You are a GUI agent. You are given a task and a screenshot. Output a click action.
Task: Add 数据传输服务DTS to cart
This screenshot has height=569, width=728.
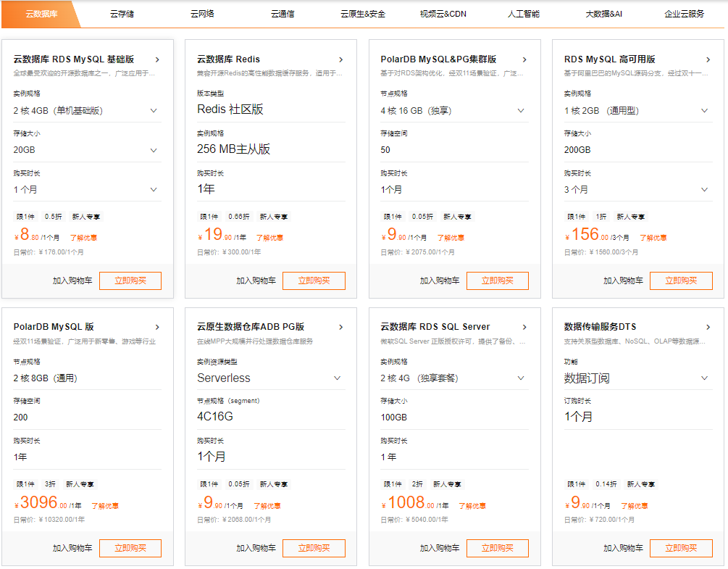tap(623, 548)
